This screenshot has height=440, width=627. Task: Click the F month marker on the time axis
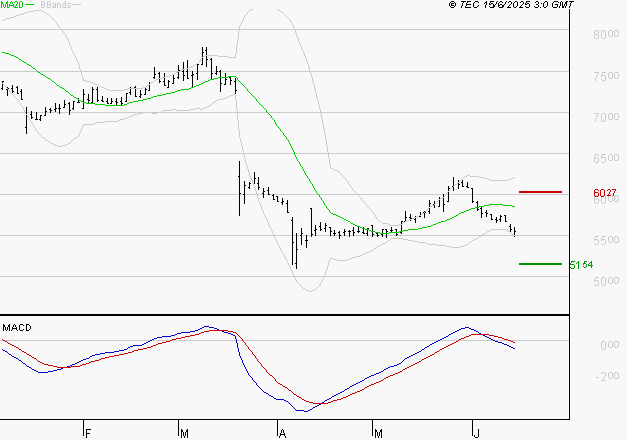[x=88, y=434]
